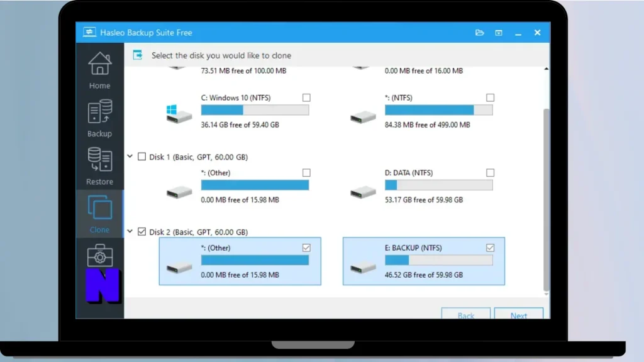Select the Clone section in sidebar

tap(100, 214)
